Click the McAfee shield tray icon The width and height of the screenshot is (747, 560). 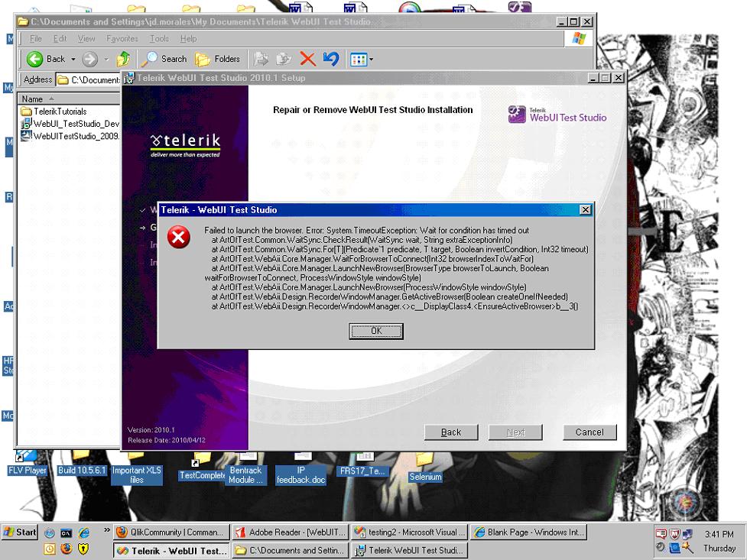pyautogui.click(x=674, y=534)
